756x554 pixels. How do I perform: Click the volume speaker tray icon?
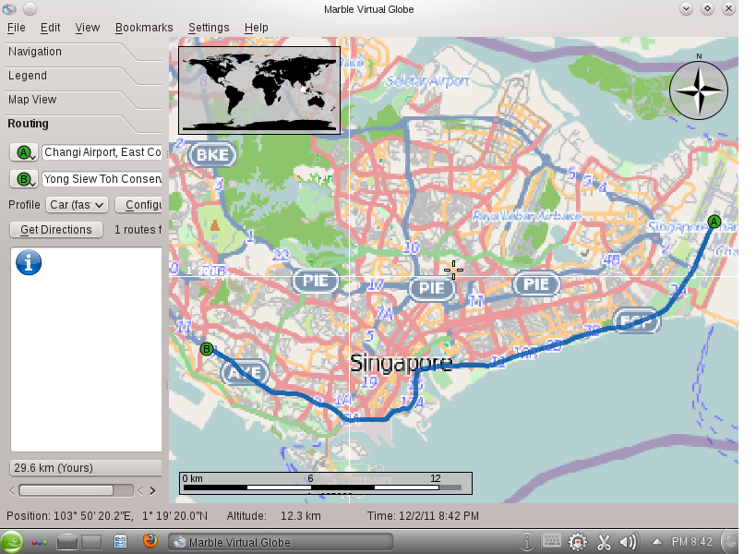629,542
